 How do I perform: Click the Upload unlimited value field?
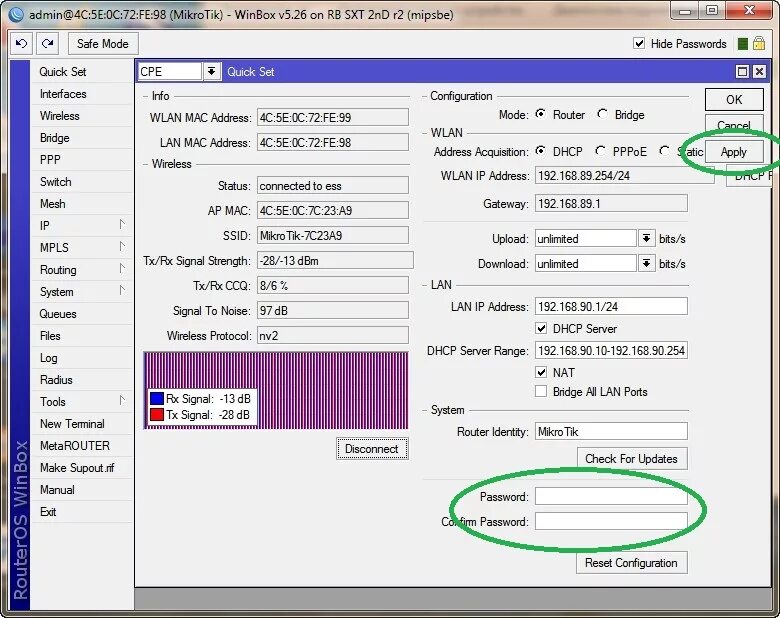click(586, 238)
